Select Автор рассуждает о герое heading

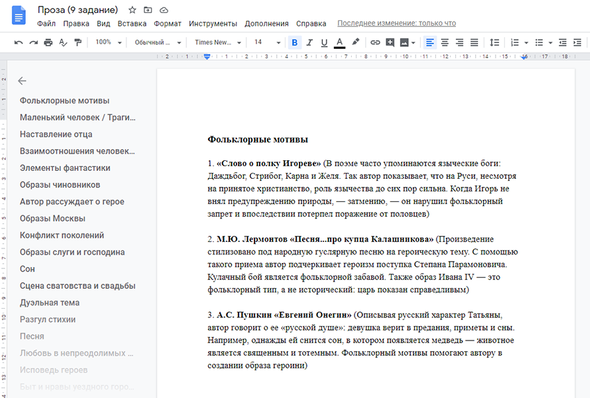click(72, 202)
